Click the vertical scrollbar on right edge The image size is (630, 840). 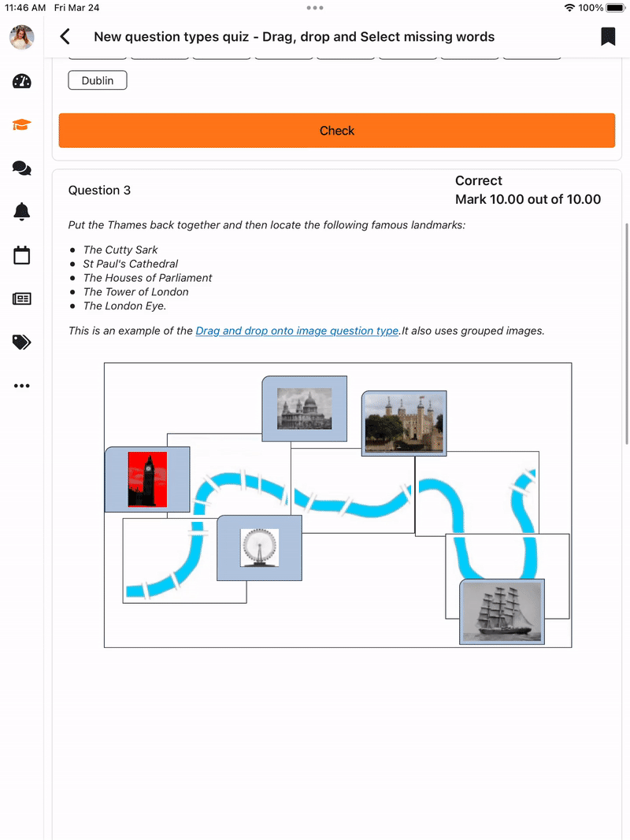point(626,333)
